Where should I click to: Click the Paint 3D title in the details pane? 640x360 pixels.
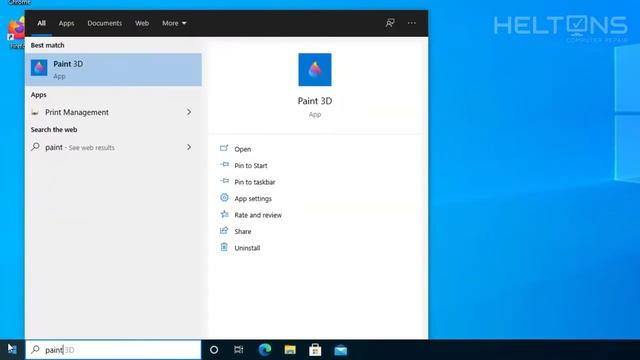315,101
